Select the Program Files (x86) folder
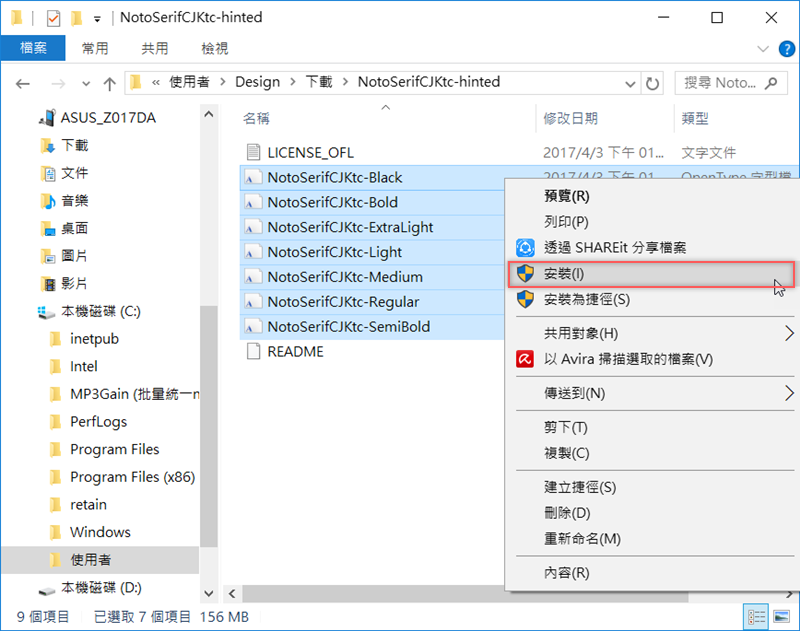 point(133,477)
